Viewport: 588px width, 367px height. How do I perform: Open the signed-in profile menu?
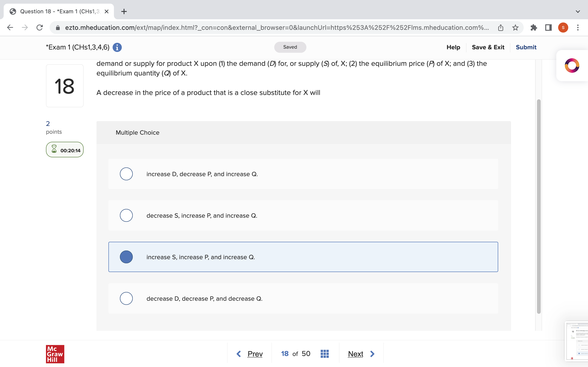(x=563, y=28)
